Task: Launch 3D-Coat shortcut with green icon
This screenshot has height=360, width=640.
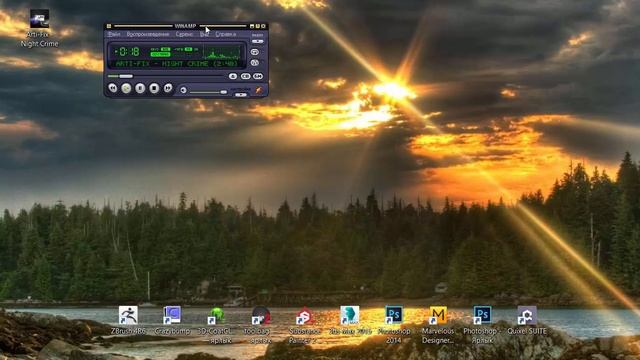Action: click(x=216, y=325)
